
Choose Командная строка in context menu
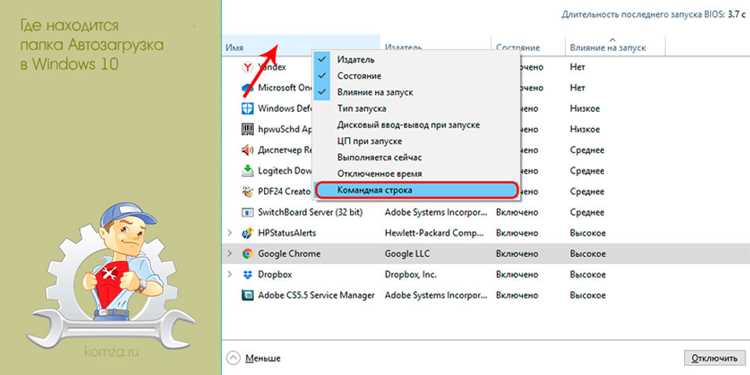pos(416,190)
